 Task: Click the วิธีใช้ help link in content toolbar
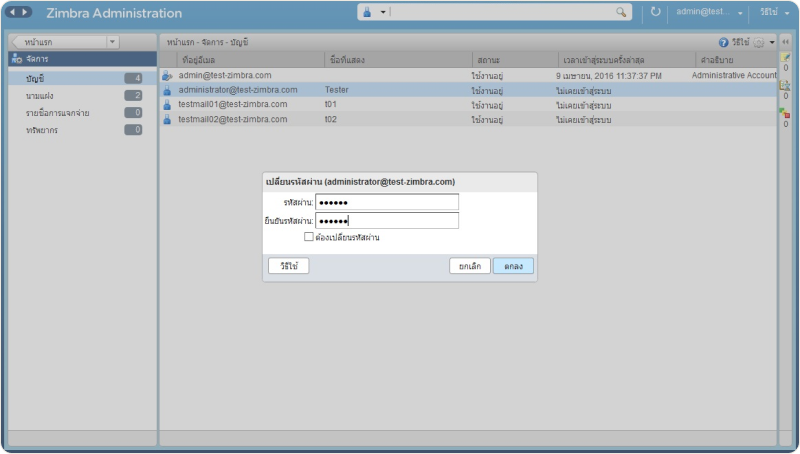[740, 42]
